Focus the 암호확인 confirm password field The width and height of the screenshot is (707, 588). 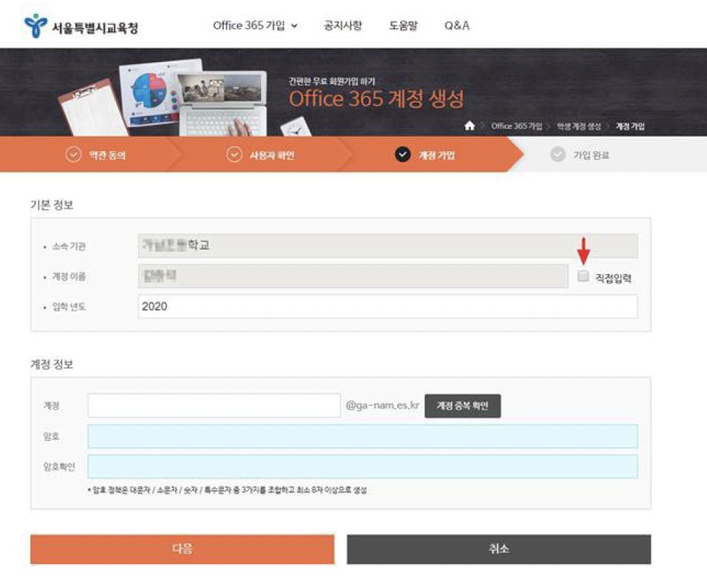tap(362, 467)
